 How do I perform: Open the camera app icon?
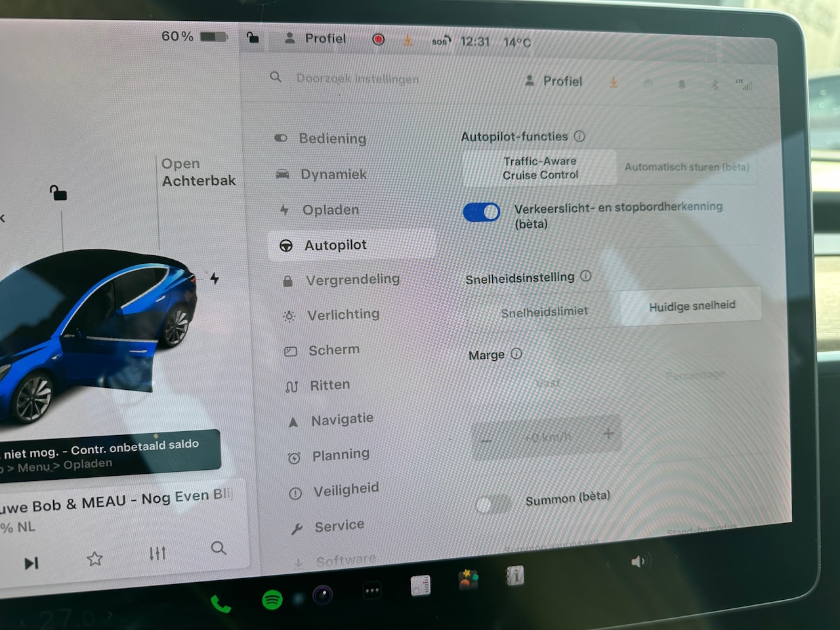322,595
